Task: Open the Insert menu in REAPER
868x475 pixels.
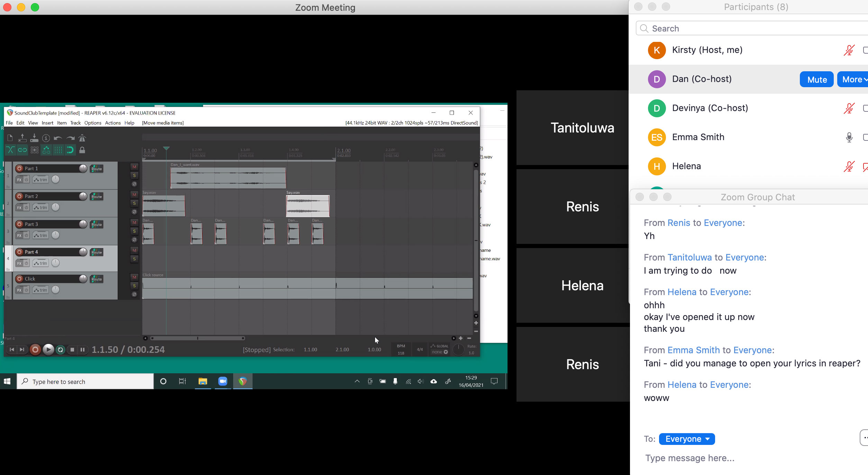Action: 47,123
